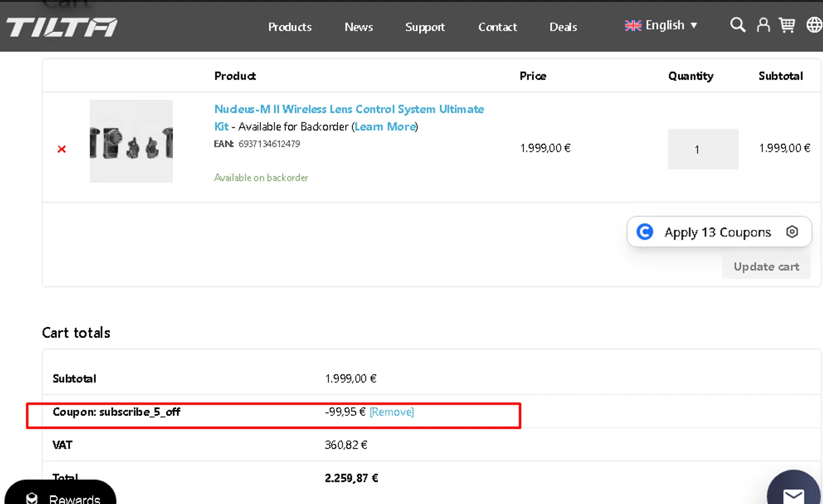Click the cart totals subtotal 1.999,00 €

pyautogui.click(x=351, y=378)
